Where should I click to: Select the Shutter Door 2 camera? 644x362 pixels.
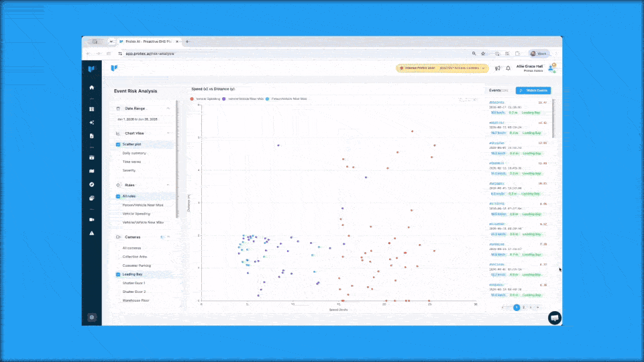click(134, 292)
